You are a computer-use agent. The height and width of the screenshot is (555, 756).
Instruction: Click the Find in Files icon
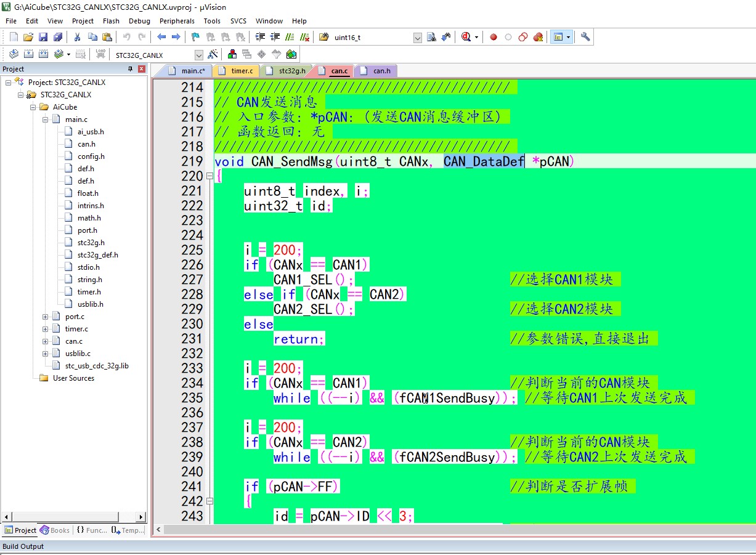(431, 37)
